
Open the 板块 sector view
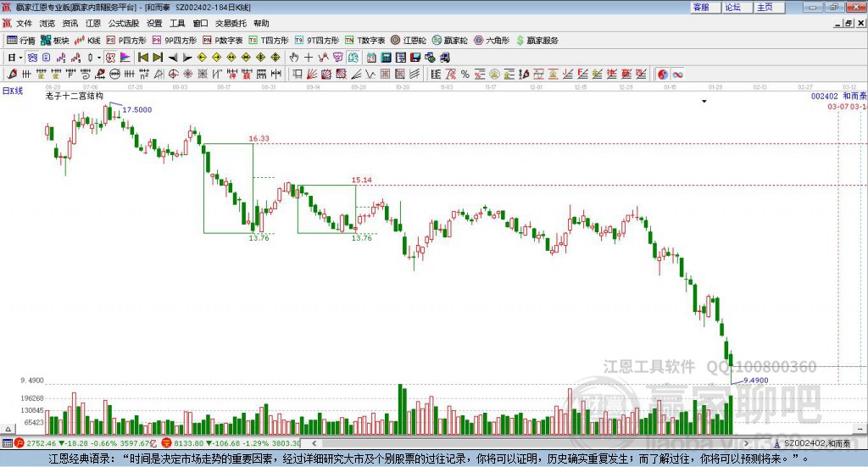pos(55,41)
